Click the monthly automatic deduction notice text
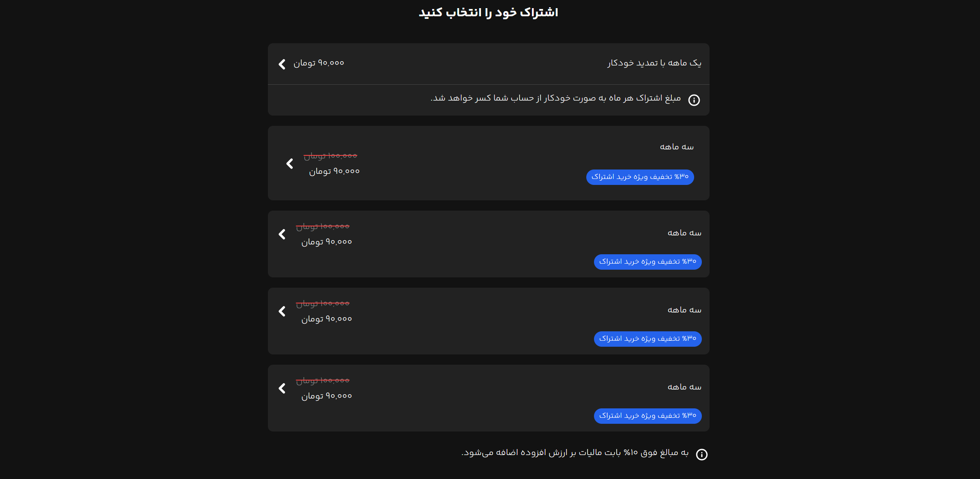 tap(555, 98)
